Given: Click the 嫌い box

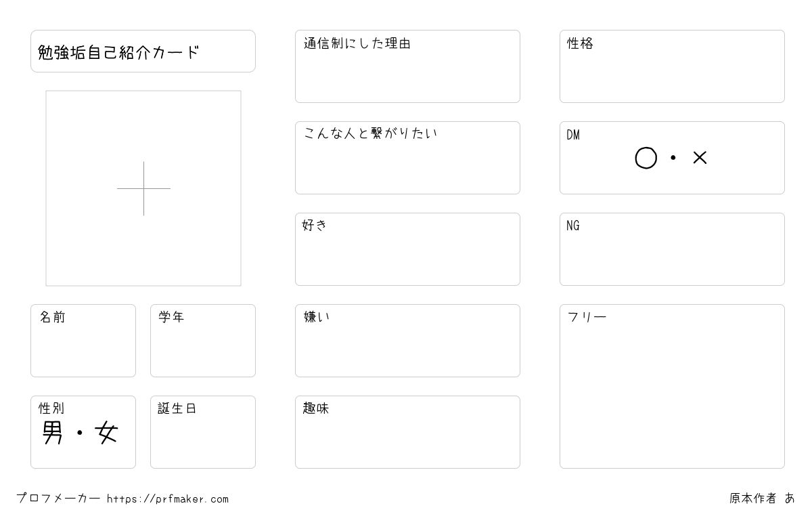Looking at the screenshot, I should [x=407, y=341].
